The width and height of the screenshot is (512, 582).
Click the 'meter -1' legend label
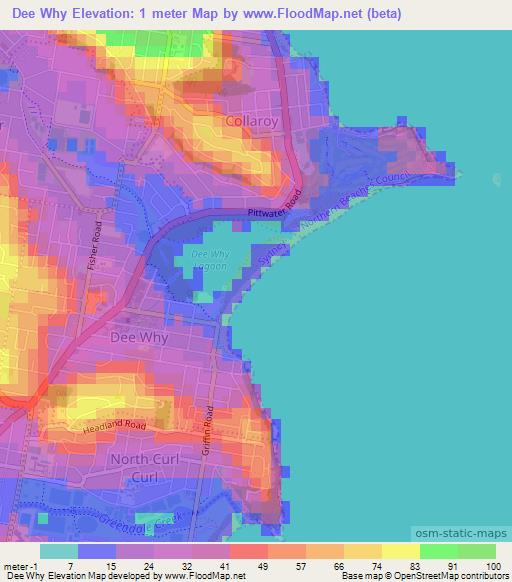(x=20, y=567)
